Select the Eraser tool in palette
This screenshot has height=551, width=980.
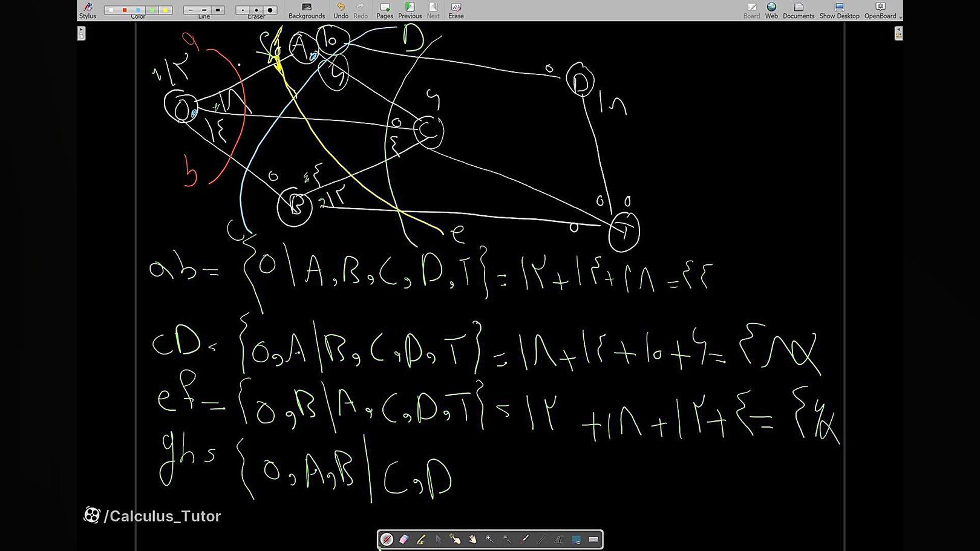pyautogui.click(x=404, y=539)
